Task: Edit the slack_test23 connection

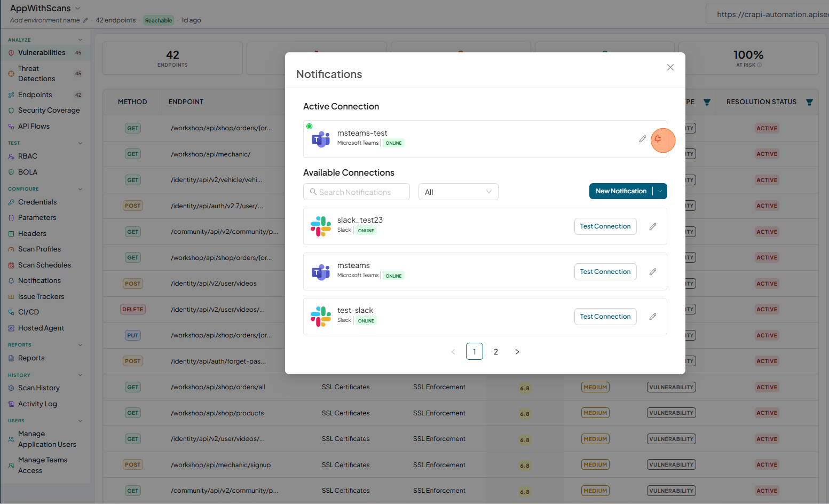Action: click(653, 226)
